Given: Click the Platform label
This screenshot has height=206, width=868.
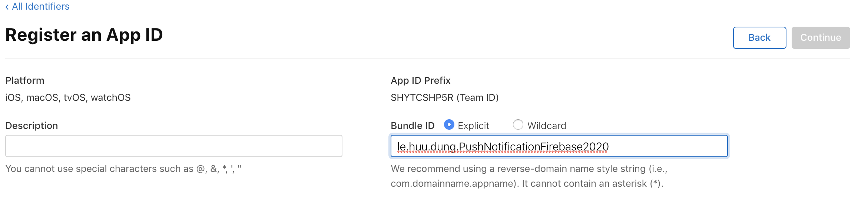Looking at the screenshot, I should tap(24, 80).
